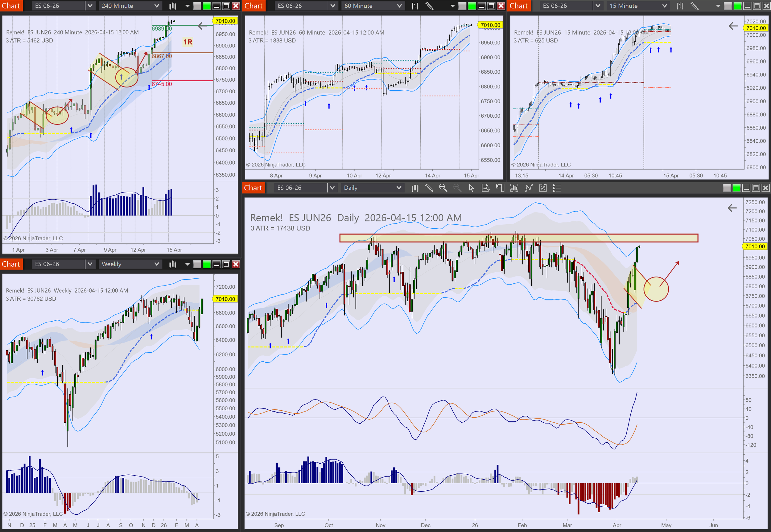Open Properties list icon on Daily chart
The width and height of the screenshot is (771, 532).
(557, 188)
